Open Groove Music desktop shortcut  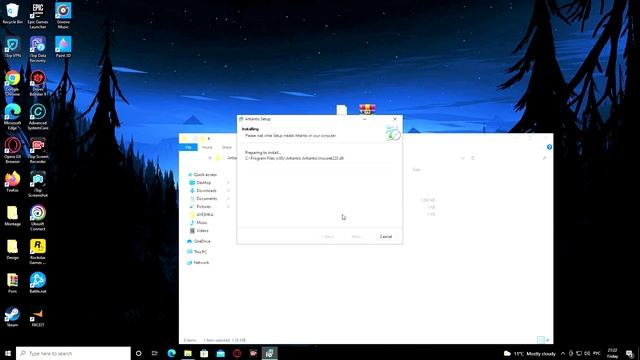[63, 16]
